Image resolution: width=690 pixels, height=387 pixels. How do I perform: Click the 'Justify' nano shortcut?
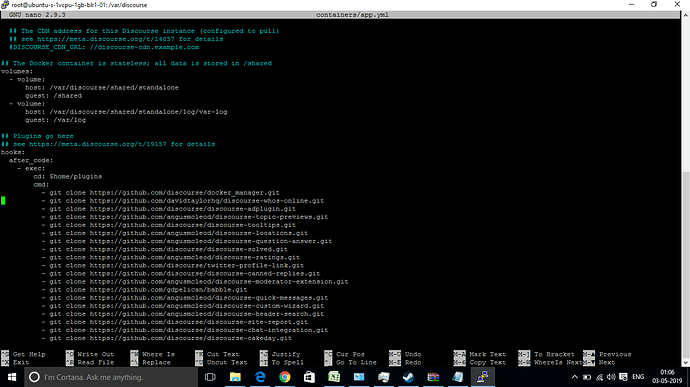pyautogui.click(x=286, y=354)
